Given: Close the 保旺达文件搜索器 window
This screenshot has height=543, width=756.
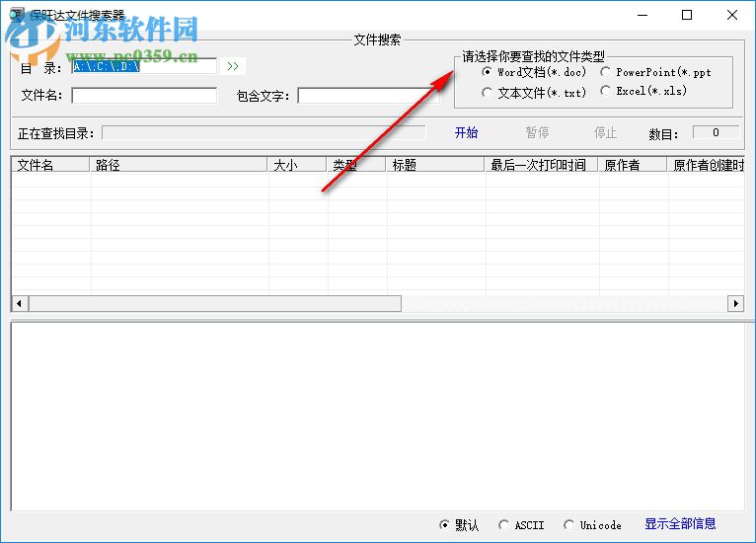Looking at the screenshot, I should pos(732,15).
